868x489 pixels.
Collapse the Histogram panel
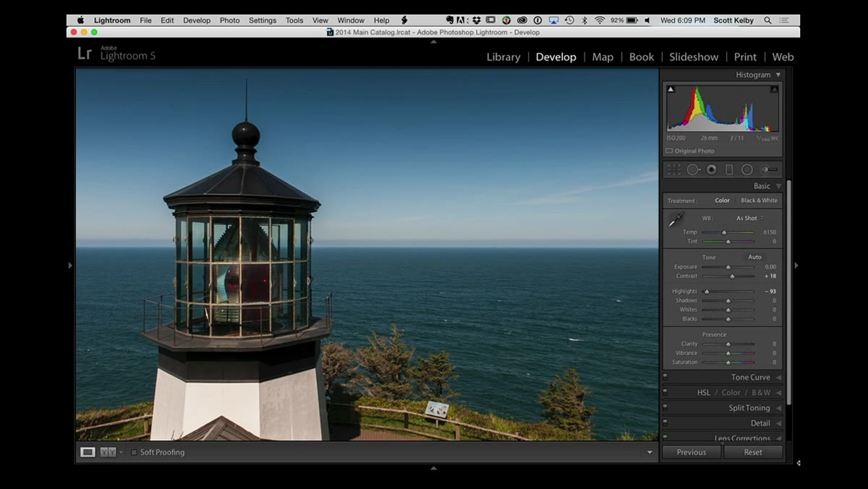pos(778,75)
